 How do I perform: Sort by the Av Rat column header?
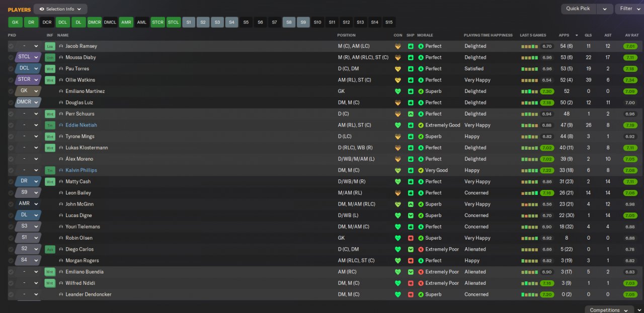[631, 35]
